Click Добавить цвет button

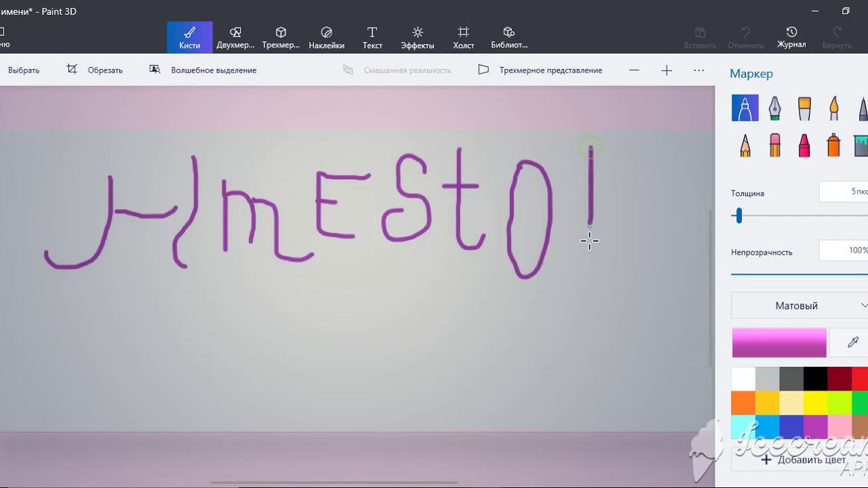click(804, 460)
